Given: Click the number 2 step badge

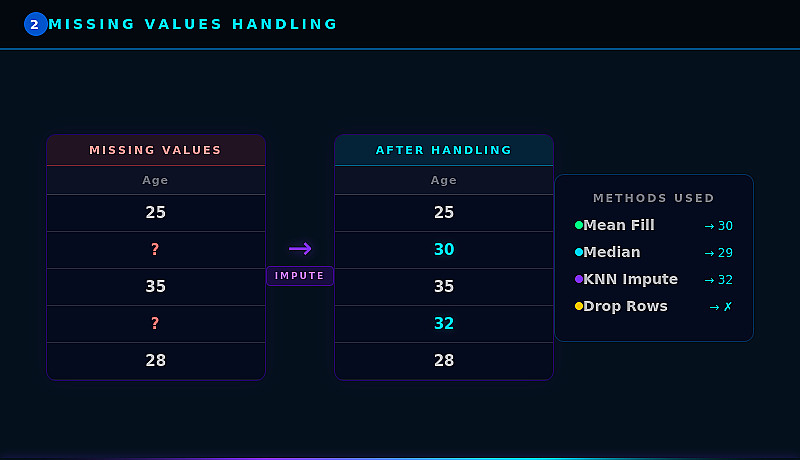Looking at the screenshot, I should [x=35, y=24].
